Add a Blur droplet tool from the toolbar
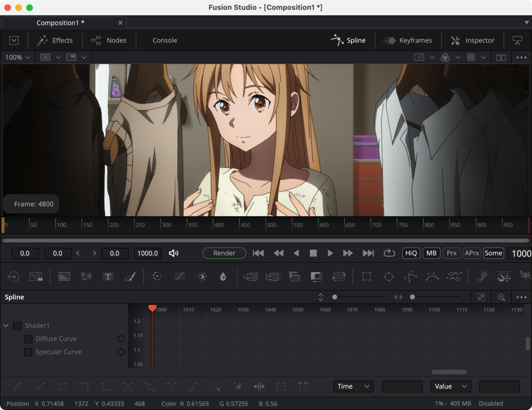 (223, 277)
